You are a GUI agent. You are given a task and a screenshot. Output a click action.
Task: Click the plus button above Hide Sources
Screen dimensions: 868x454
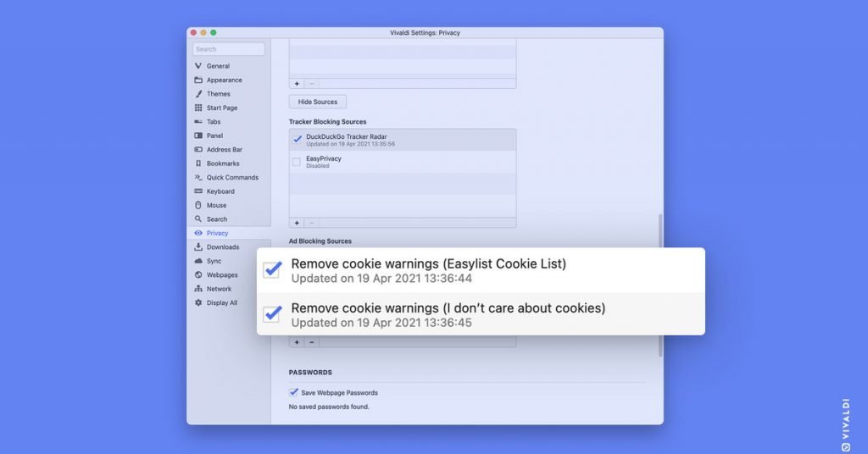[297, 84]
